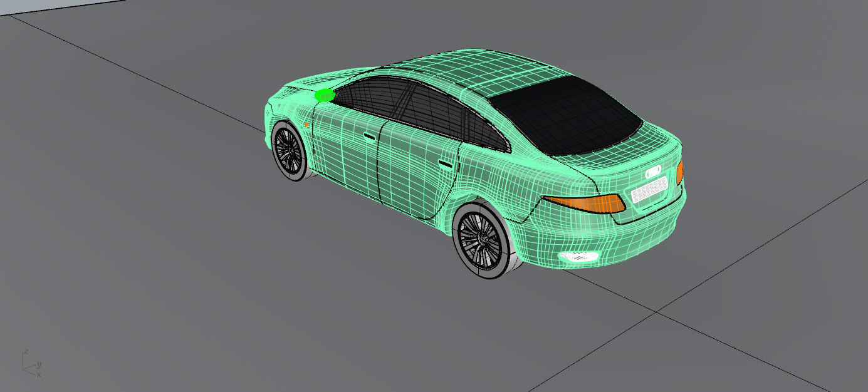Click the rear door handle
Screen dimensions: 868x392
pyautogui.click(x=444, y=165)
